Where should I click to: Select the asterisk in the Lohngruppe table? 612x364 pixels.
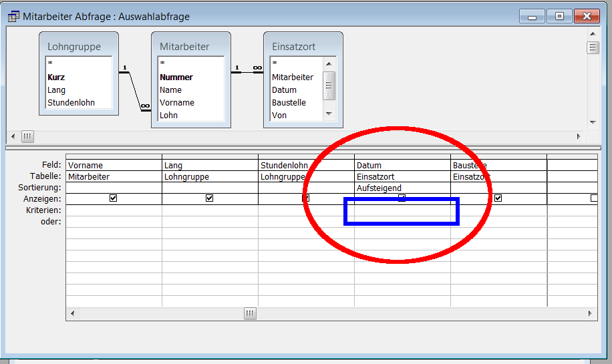pyautogui.click(x=49, y=65)
